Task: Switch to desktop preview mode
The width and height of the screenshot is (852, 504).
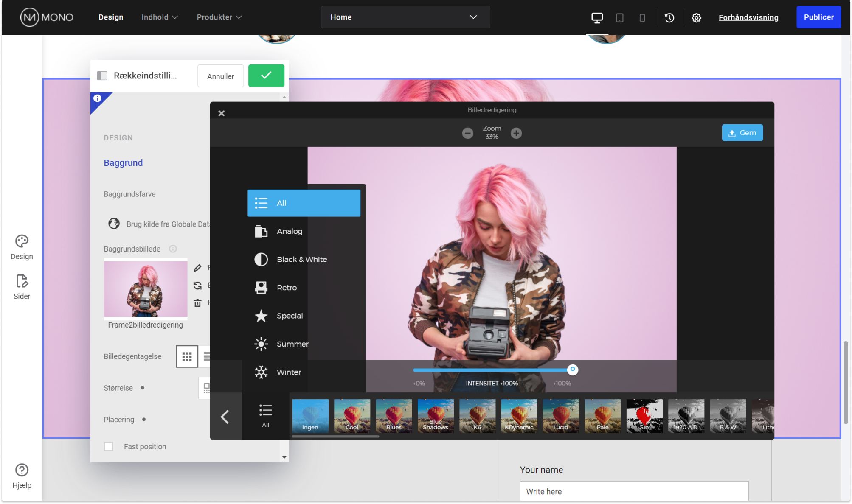Action: pyautogui.click(x=597, y=17)
